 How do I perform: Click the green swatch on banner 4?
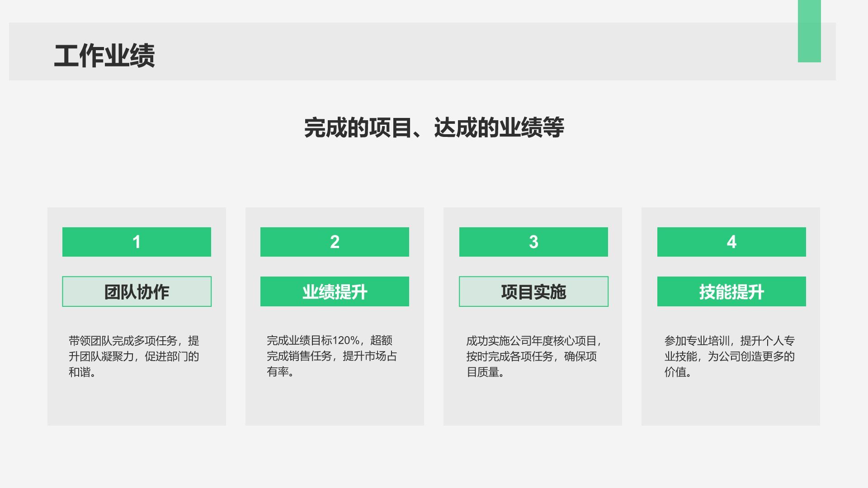[x=731, y=242]
